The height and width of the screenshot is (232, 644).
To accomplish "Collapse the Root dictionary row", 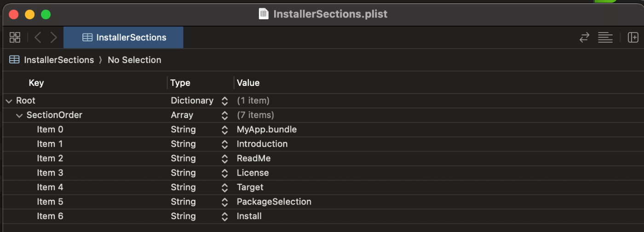I will point(9,101).
